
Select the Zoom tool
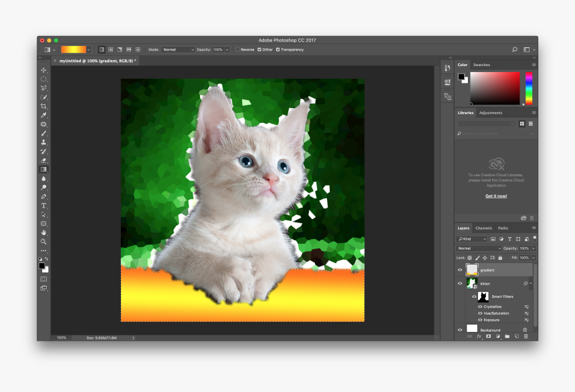43,242
